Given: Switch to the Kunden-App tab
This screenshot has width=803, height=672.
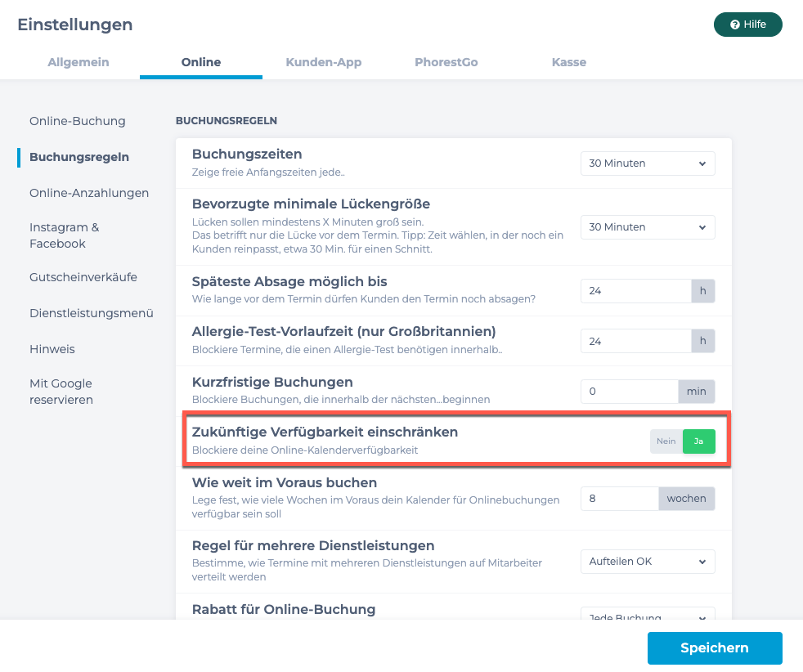Looking at the screenshot, I should click(324, 62).
